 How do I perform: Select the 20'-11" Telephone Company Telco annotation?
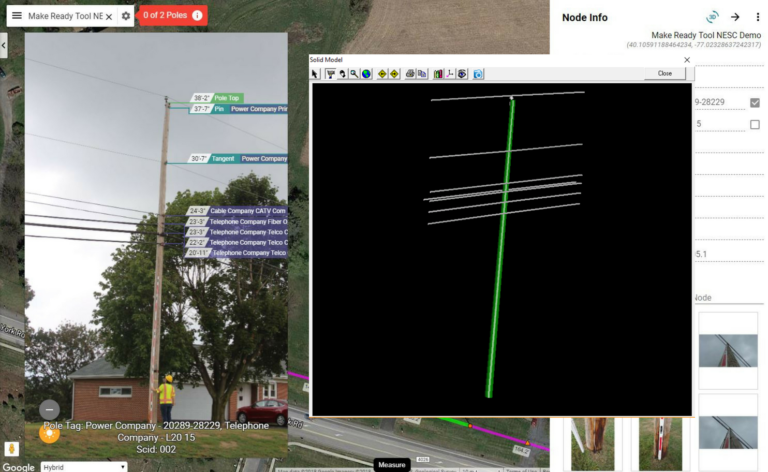(x=236, y=253)
